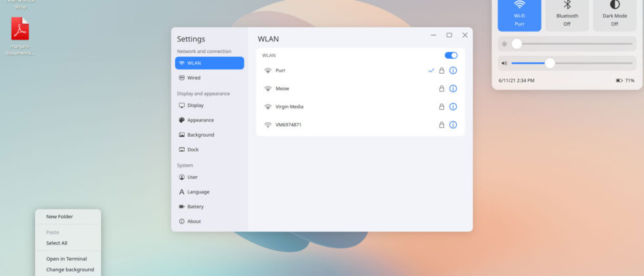Open Background settings in the sidebar
Viewport: 644px width, 276px height.
(210, 135)
